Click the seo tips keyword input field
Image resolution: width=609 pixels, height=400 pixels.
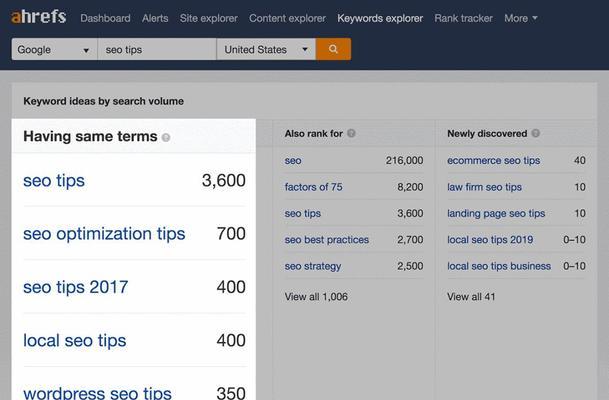click(157, 49)
